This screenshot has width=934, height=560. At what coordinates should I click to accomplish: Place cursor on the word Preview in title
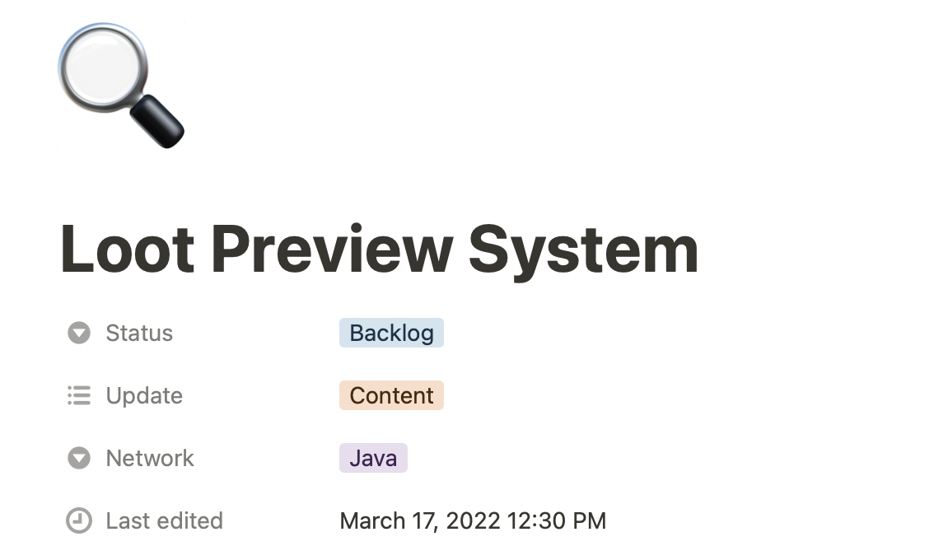pos(332,249)
